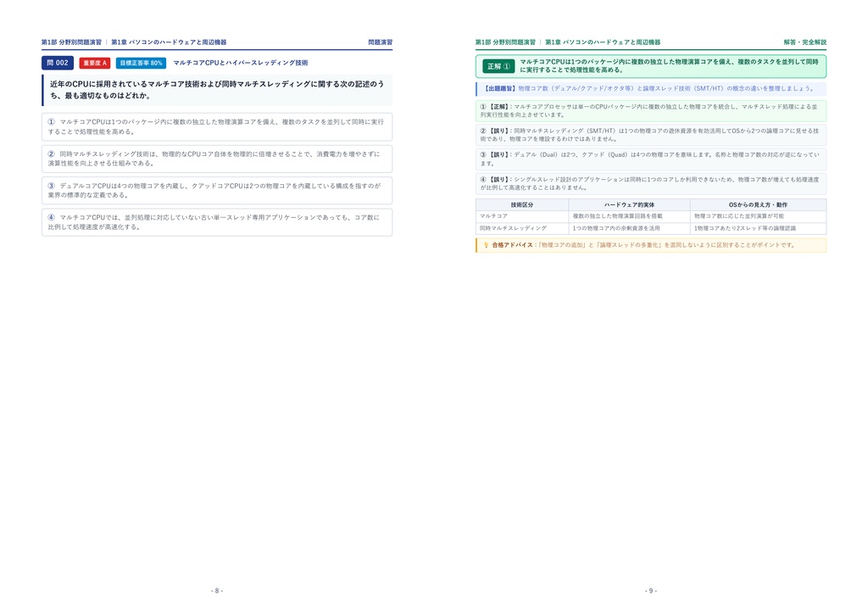Click the green 正解 ① badge
Viewport: 868px width, 614px height.
coord(498,66)
